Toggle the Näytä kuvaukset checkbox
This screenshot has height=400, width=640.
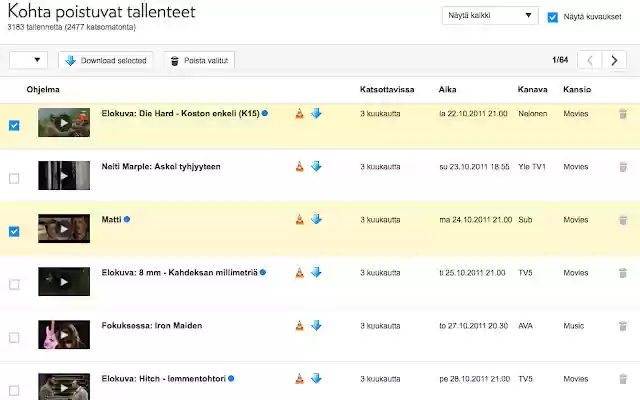click(553, 17)
